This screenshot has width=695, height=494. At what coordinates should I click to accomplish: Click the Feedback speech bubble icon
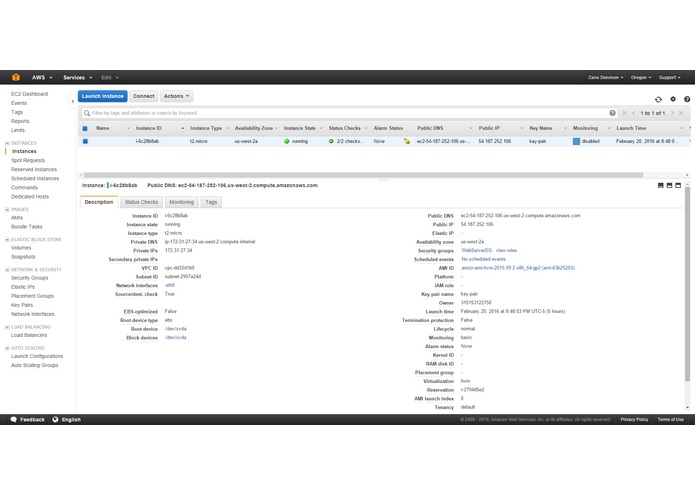[14, 419]
